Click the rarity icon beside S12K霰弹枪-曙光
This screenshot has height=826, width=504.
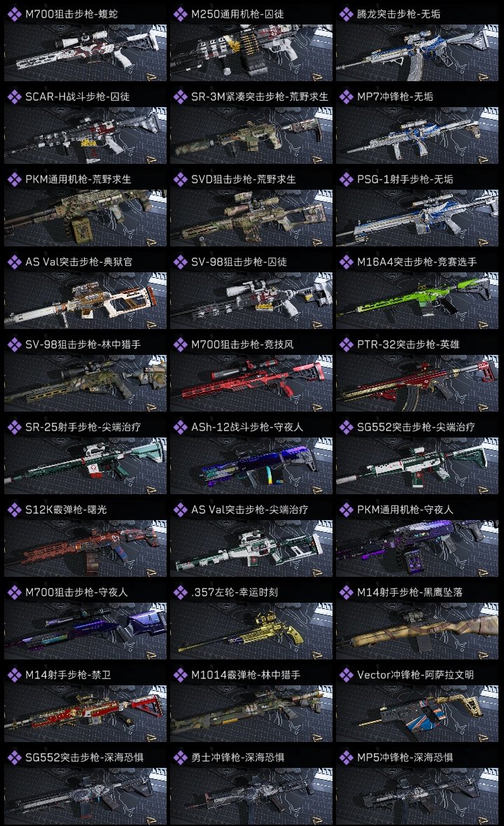coord(14,510)
